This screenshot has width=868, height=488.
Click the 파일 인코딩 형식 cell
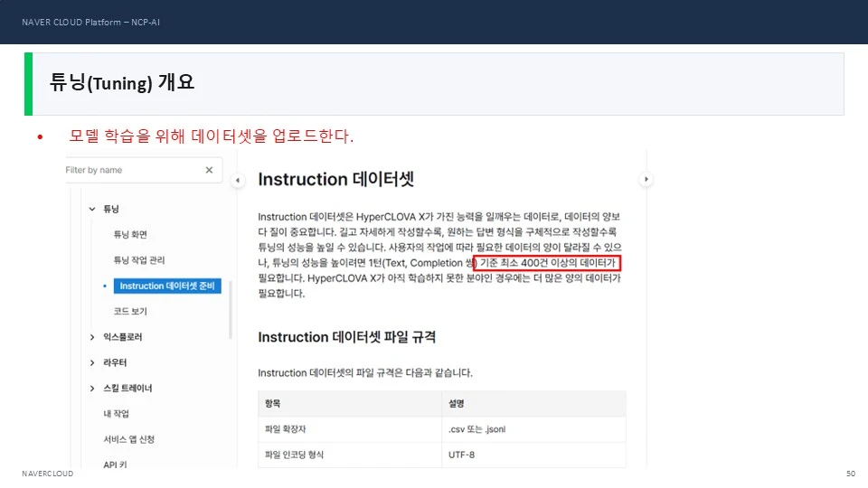pos(350,455)
